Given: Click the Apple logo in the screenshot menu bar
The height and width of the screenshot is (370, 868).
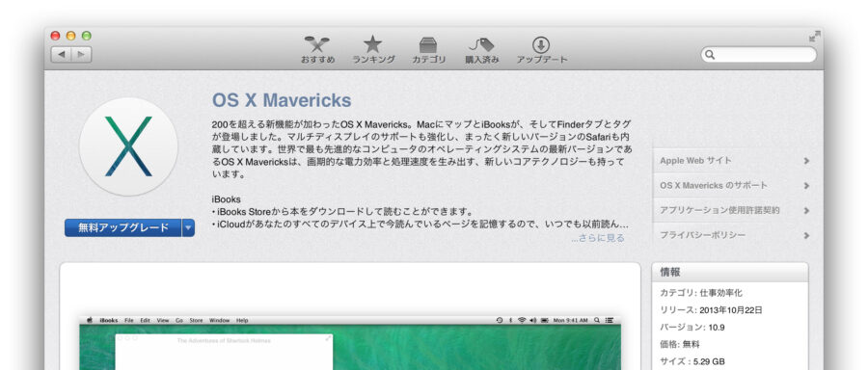Looking at the screenshot, I should pos(89,320).
